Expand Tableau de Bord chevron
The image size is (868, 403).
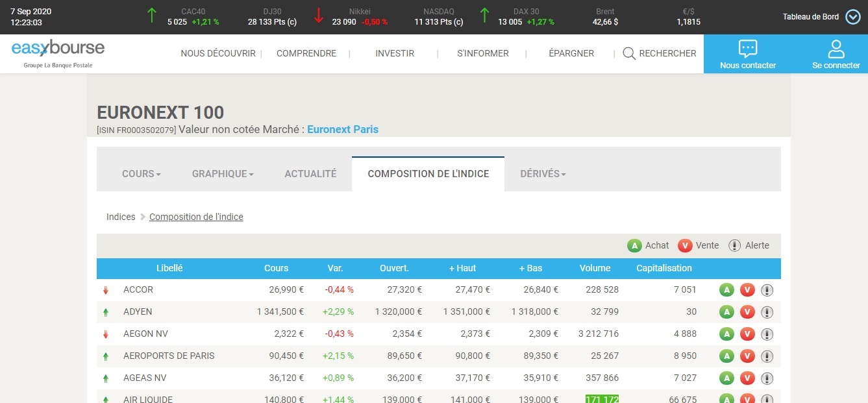coord(853,17)
